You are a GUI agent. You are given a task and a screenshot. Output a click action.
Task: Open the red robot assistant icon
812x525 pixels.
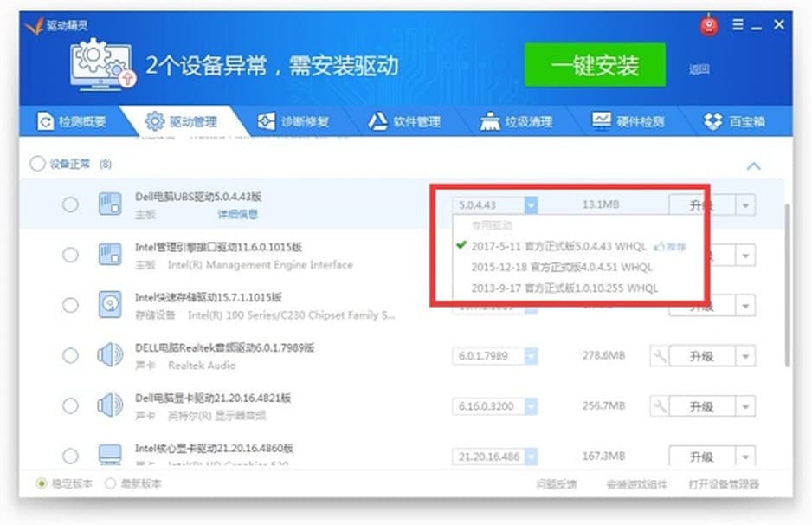(x=709, y=25)
